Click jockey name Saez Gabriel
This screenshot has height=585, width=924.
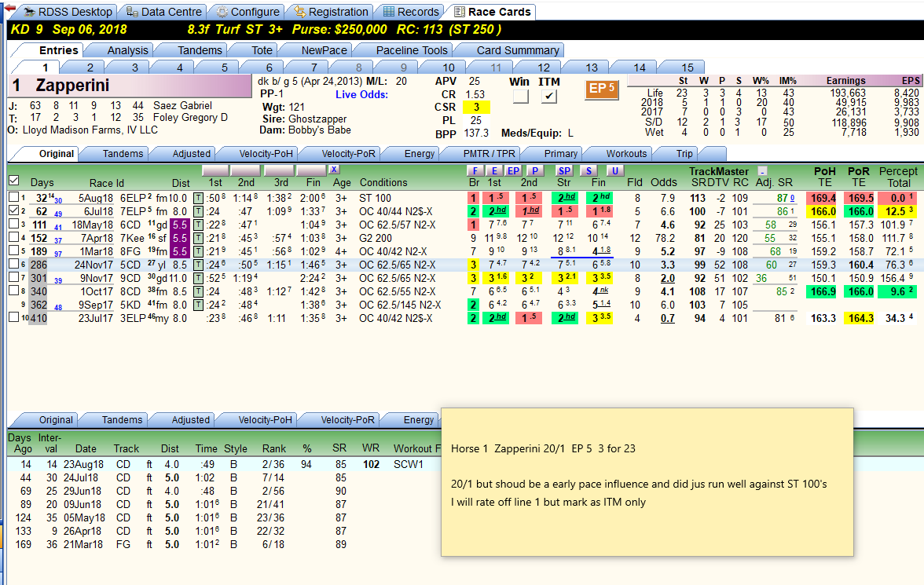coord(182,105)
